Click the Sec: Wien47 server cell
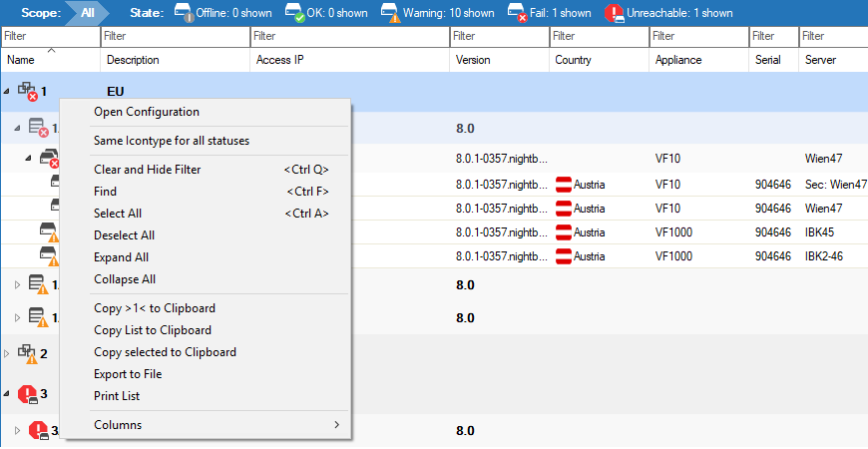868x449 pixels. (835, 185)
